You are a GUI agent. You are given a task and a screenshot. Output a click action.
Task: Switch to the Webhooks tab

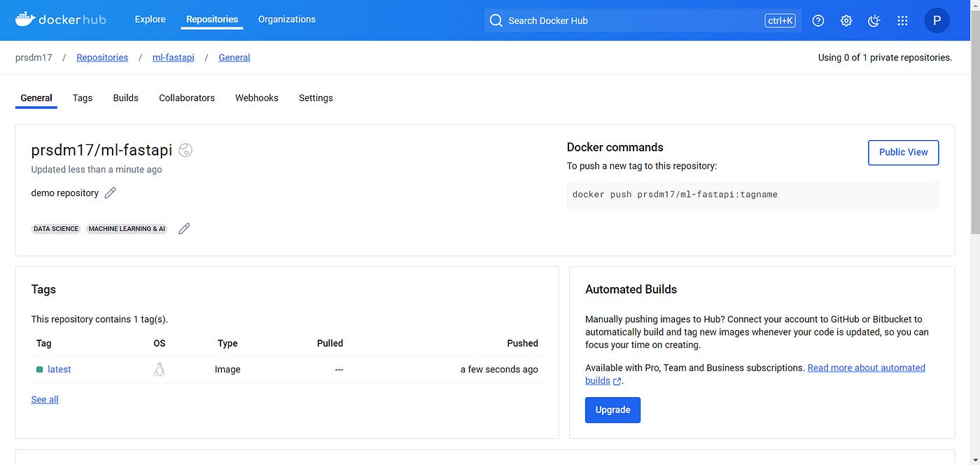[257, 98]
